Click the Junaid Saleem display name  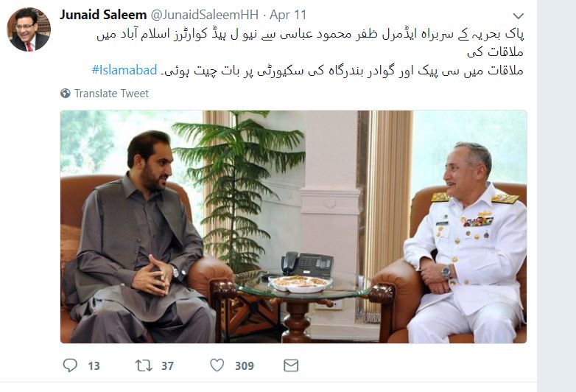click(x=103, y=15)
